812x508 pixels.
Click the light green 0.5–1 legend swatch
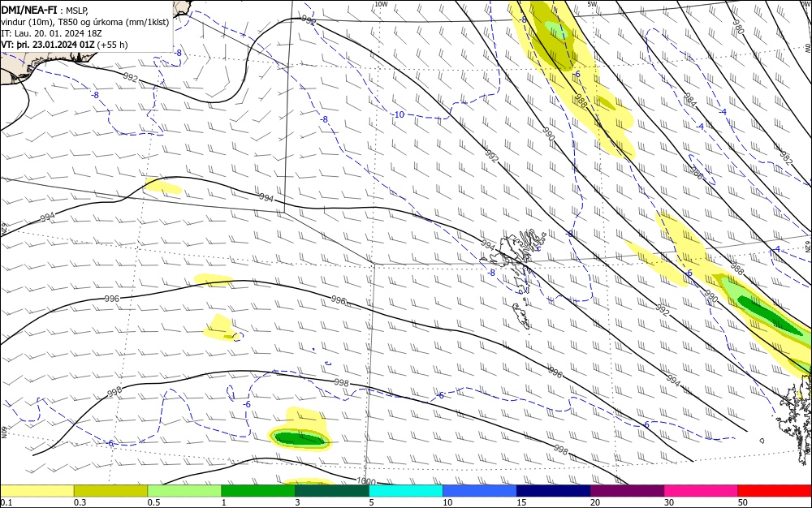click(x=184, y=490)
